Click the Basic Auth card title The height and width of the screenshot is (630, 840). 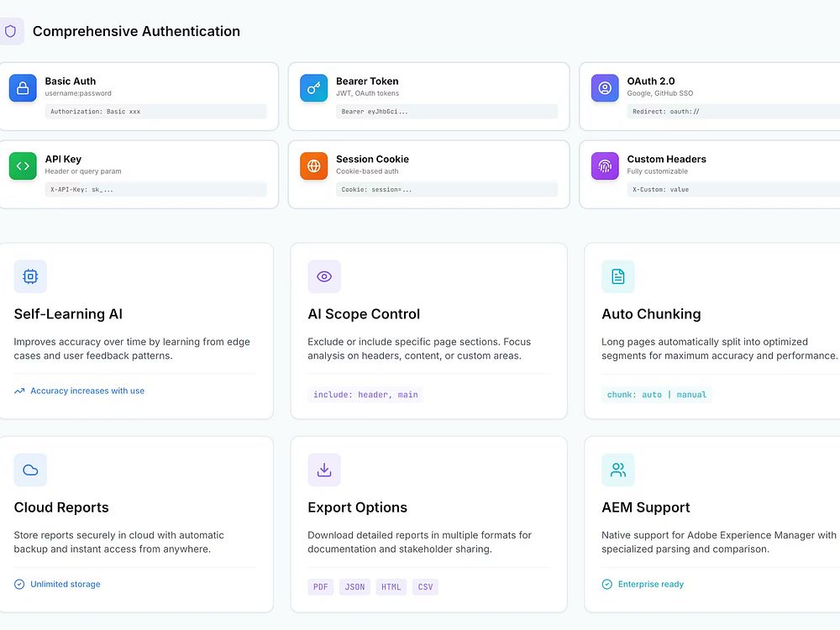pyautogui.click(x=71, y=81)
